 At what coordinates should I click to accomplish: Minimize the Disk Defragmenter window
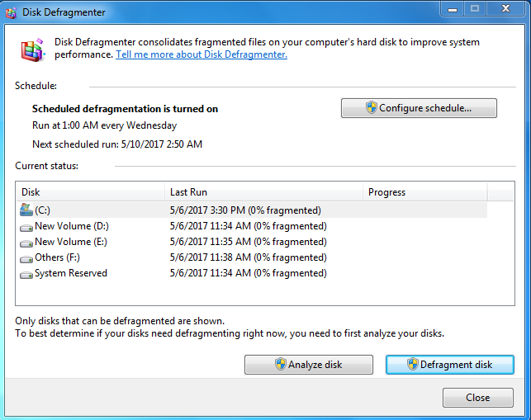click(453, 9)
